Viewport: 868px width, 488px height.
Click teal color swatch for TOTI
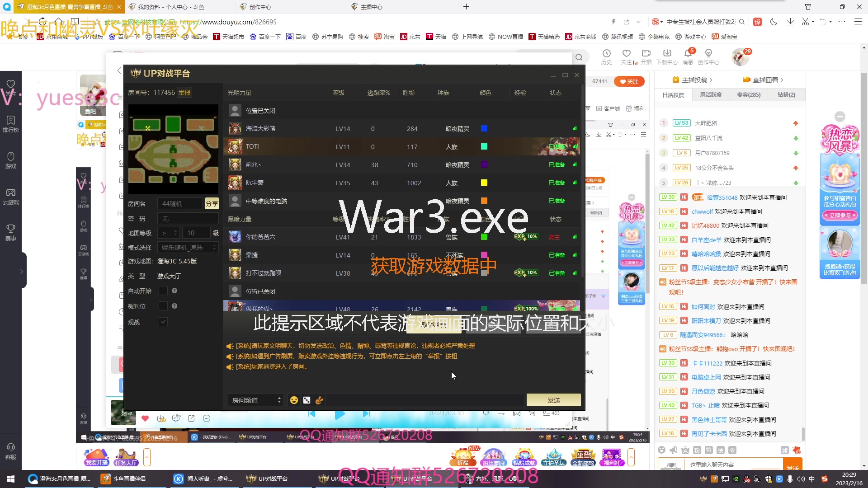click(484, 146)
